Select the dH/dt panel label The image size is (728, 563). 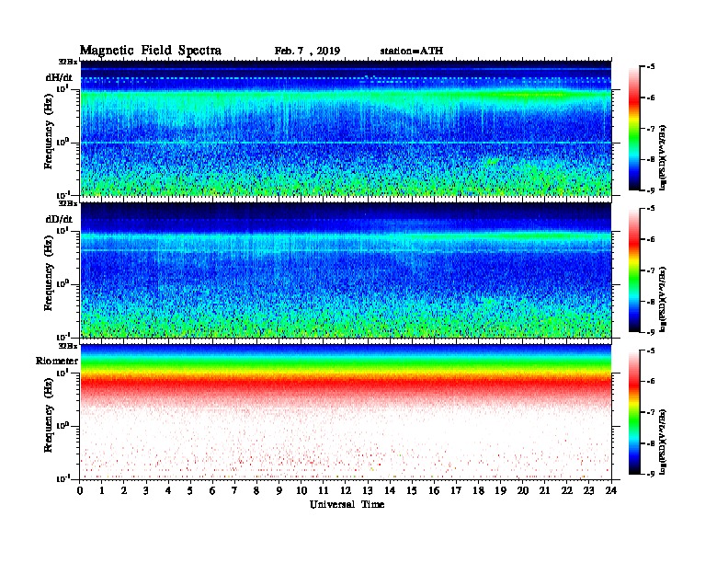(59, 77)
